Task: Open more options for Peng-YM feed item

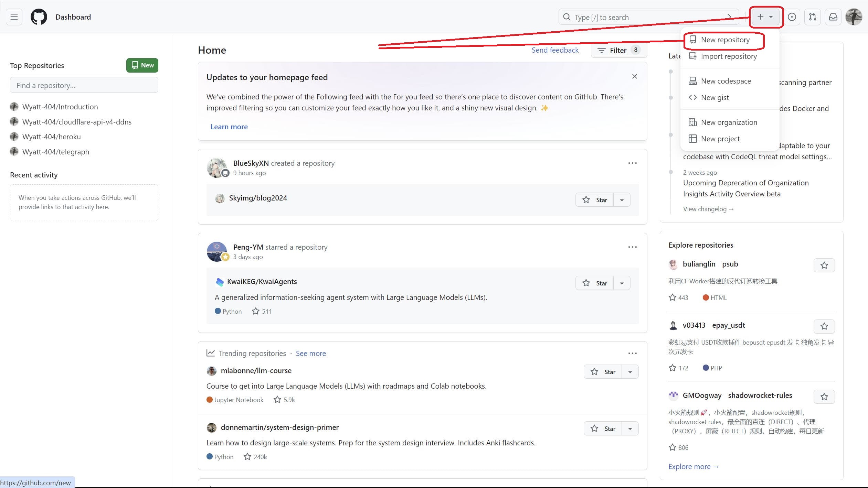Action: click(x=633, y=247)
